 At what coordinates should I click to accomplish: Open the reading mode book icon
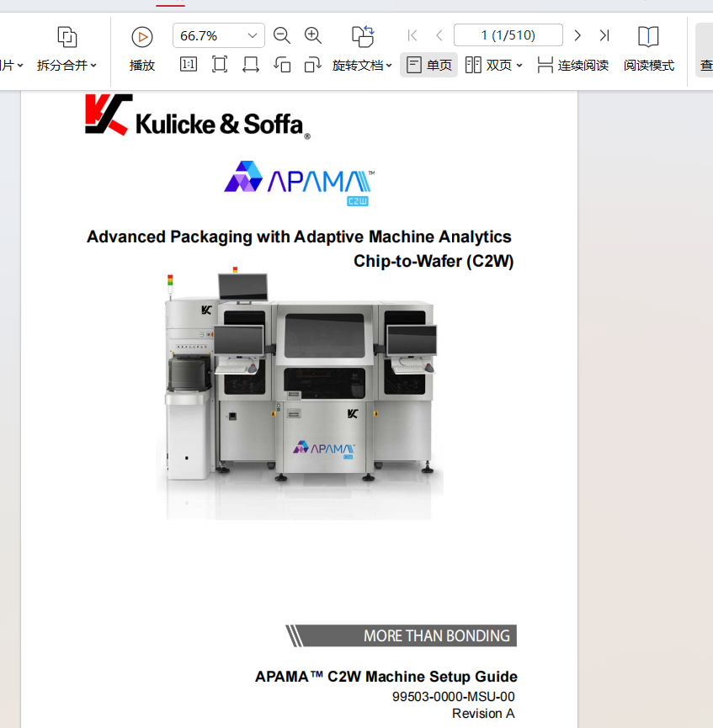pyautogui.click(x=648, y=37)
